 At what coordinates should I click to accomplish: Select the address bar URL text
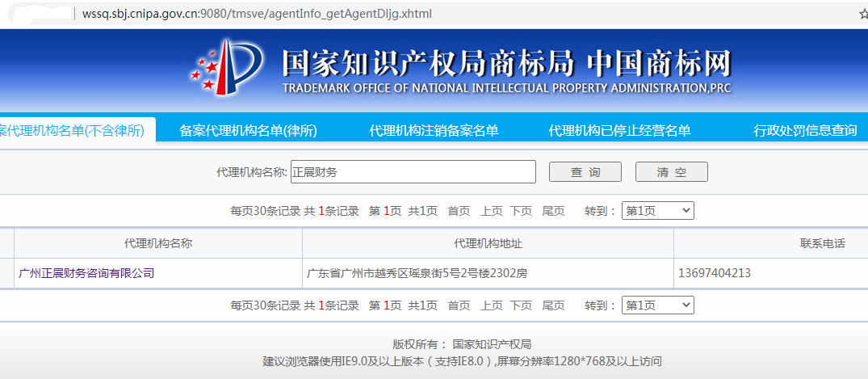coord(257,14)
